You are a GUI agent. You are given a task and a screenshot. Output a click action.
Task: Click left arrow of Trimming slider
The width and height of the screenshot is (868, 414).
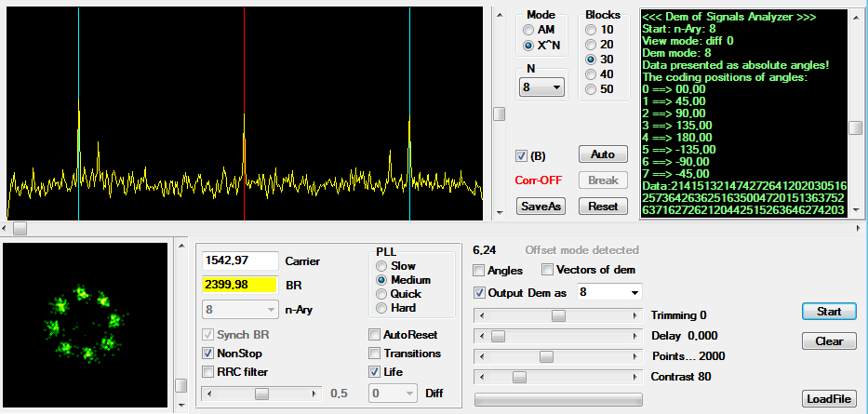[x=481, y=315]
